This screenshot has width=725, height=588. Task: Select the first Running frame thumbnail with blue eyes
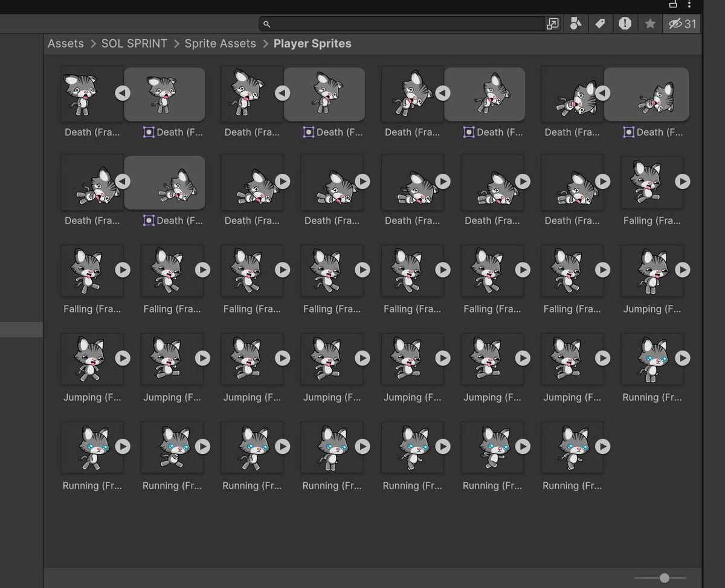(x=652, y=359)
